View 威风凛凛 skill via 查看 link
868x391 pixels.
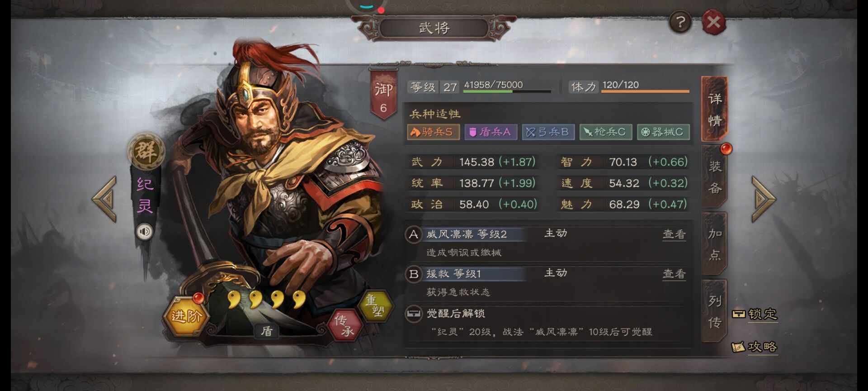click(674, 234)
